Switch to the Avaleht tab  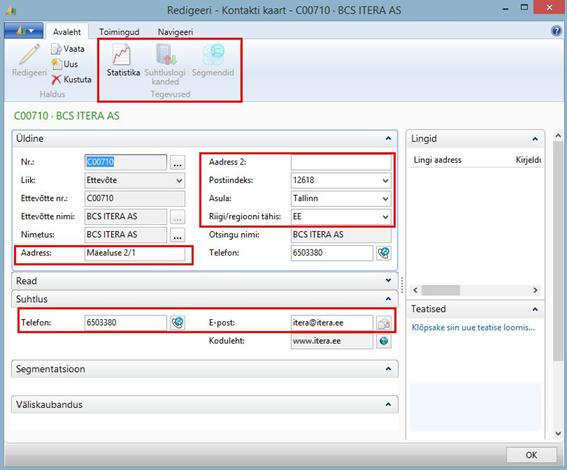pyautogui.click(x=67, y=32)
